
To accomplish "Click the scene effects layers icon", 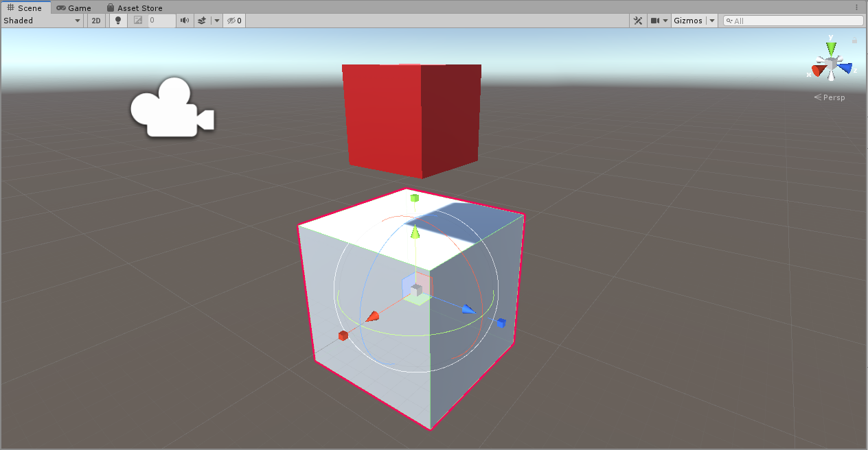I will pyautogui.click(x=202, y=21).
